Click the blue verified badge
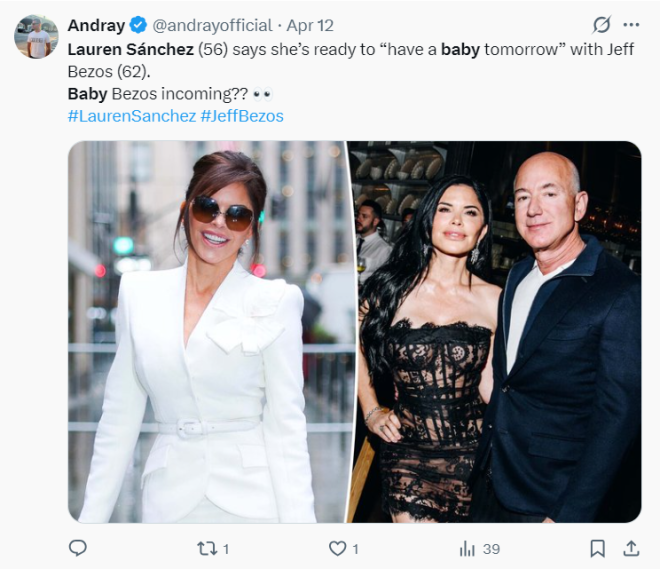 [x=137, y=25]
